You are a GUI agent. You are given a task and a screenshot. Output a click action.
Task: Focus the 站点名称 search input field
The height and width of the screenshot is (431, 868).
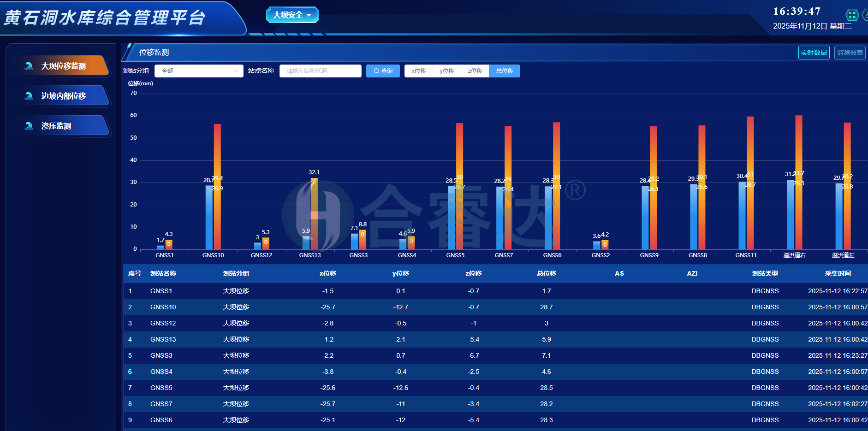320,71
